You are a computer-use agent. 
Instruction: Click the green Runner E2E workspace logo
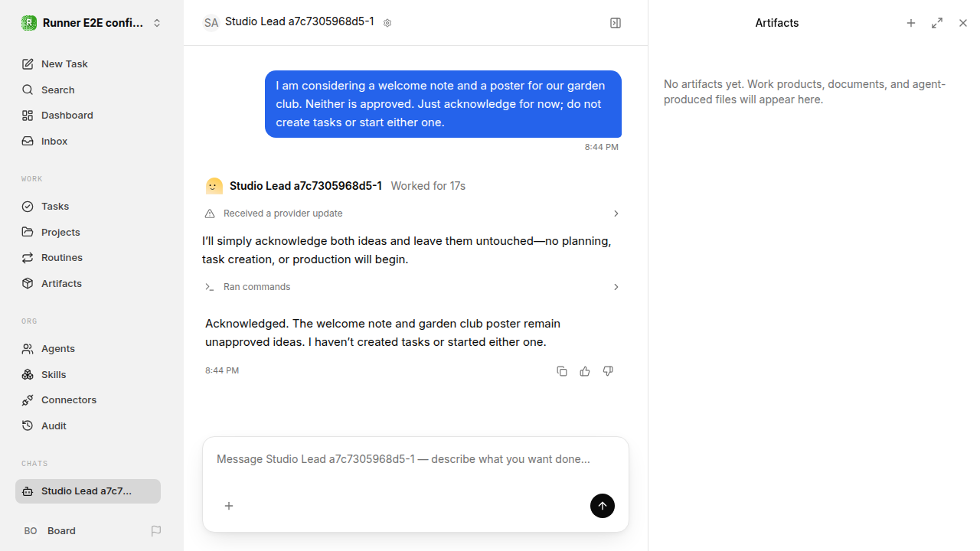28,23
